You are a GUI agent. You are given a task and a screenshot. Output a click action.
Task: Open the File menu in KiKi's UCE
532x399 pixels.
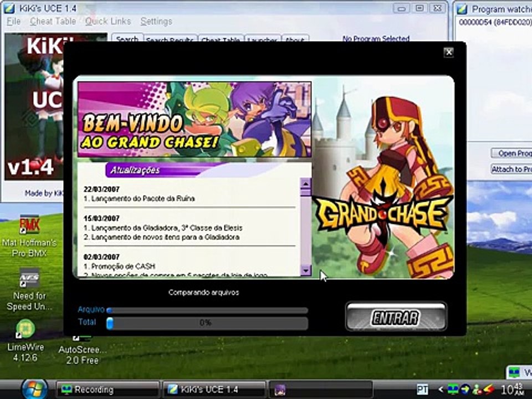[13, 22]
